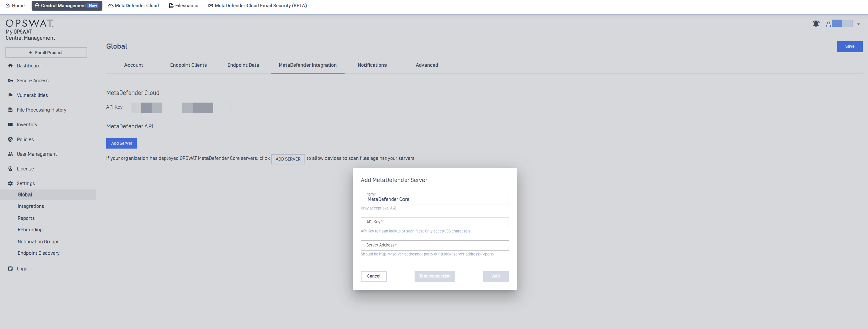Cancel the Add MetaDefender Server dialog
Viewport: 868px width, 329px height.
coord(373,276)
